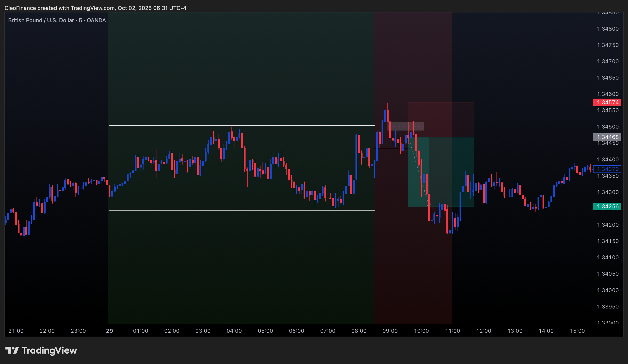Select the purple dashed line in gray box
Viewport: 628px width, 364px height.
tap(406, 126)
